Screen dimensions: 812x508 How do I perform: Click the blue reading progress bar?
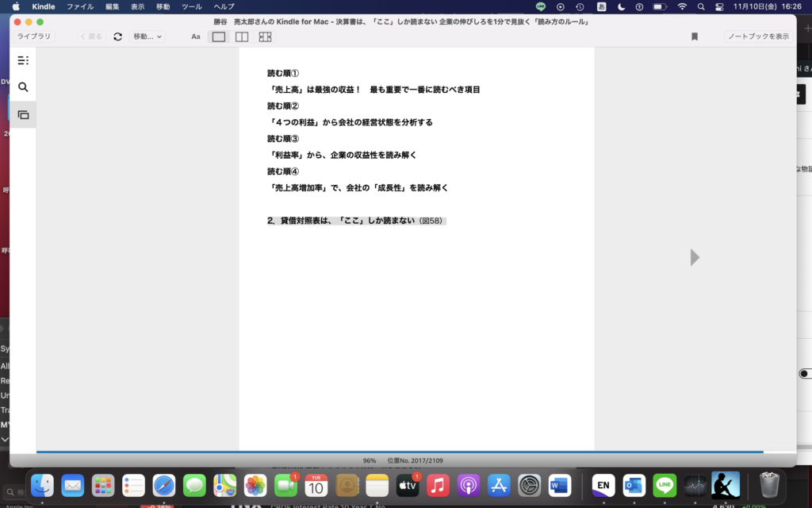click(x=396, y=452)
